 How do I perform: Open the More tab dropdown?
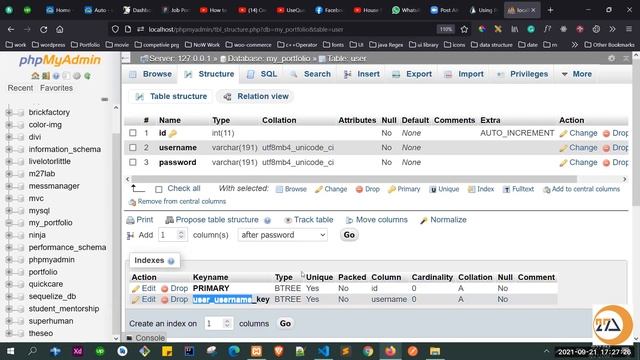(x=576, y=74)
